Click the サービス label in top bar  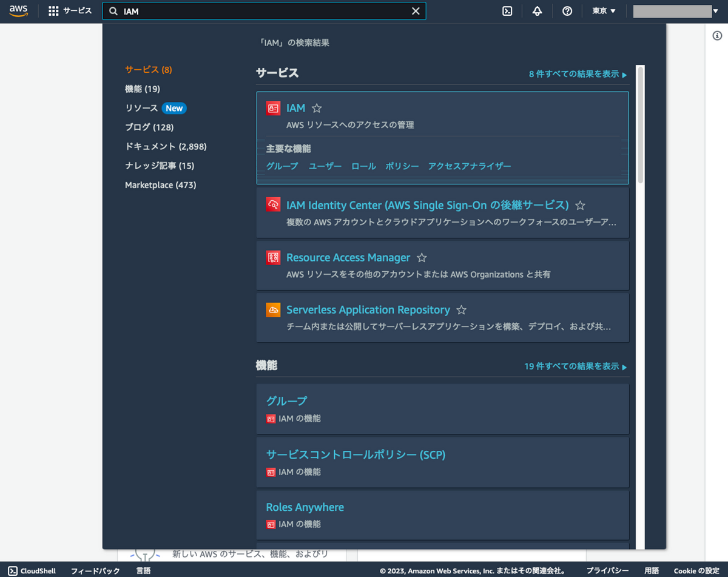click(78, 11)
